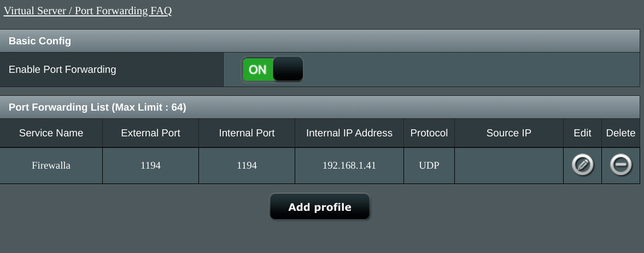Click the Enable Port Forwarding label

pyautogui.click(x=62, y=69)
